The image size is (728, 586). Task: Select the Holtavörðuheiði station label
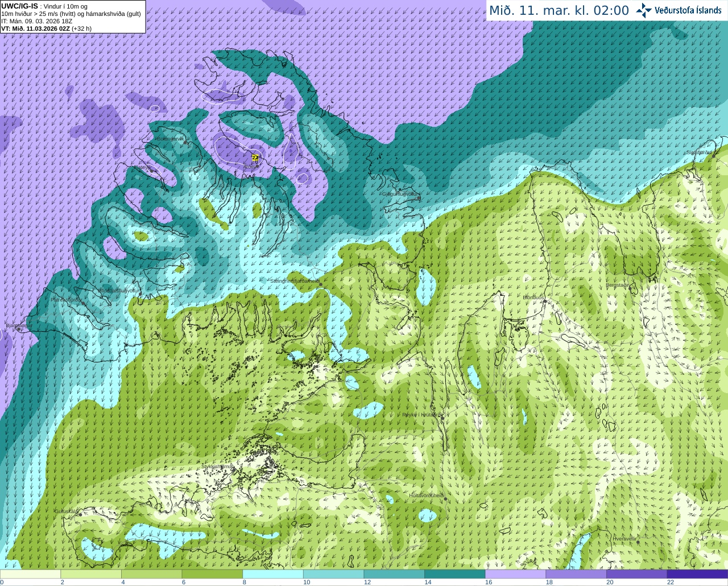[427, 496]
